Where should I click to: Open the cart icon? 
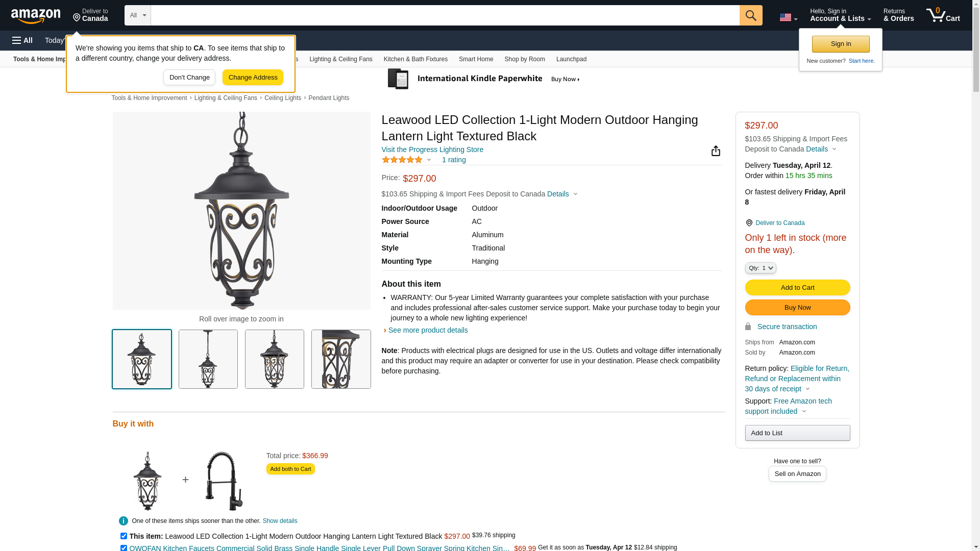(943, 15)
